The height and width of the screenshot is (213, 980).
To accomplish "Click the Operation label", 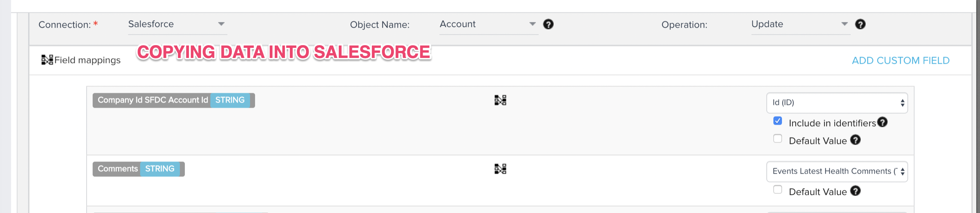I will tap(684, 25).
